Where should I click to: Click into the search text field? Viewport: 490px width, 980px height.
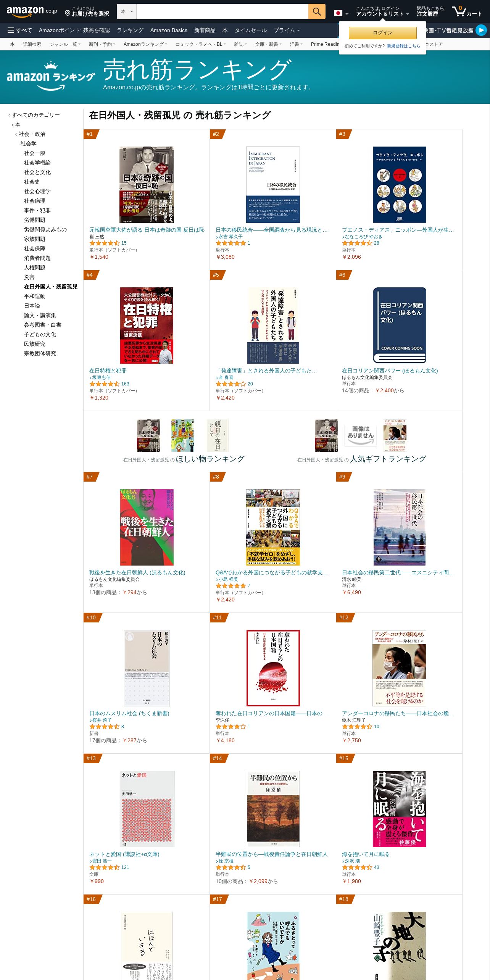(222, 11)
